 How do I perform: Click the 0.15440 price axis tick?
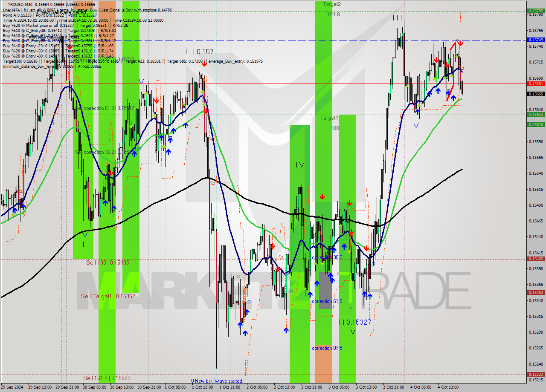(536, 236)
